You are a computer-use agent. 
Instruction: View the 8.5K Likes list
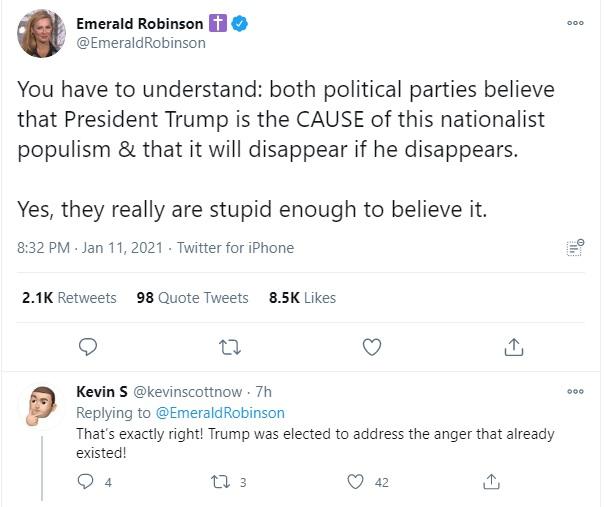coord(302,298)
